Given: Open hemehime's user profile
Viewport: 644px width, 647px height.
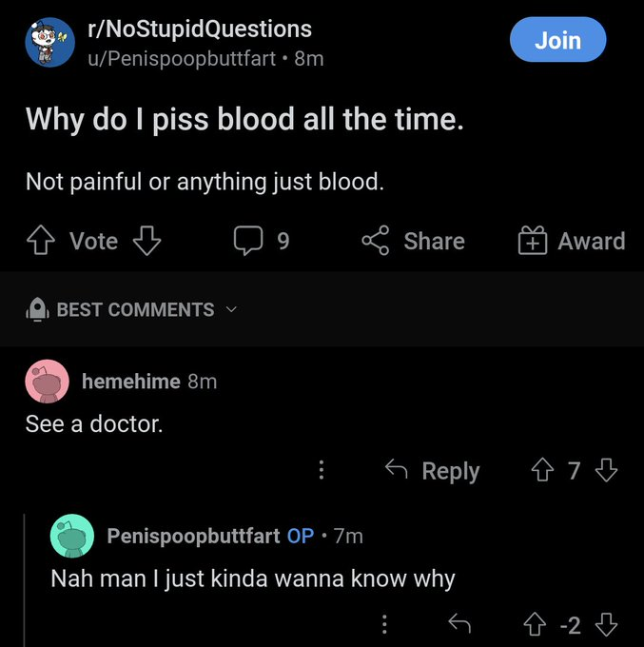Looking at the screenshot, I should [x=130, y=382].
